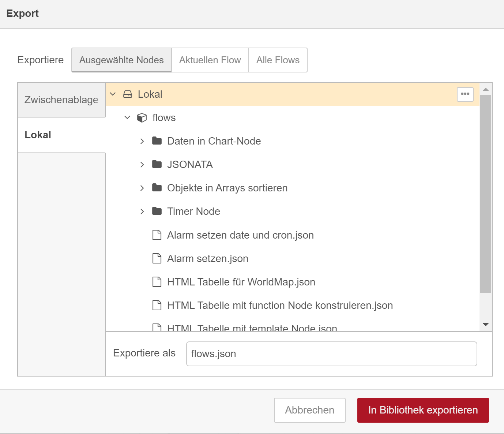
Task: Expand the Daten in Chart-Node folder
Action: (x=142, y=141)
